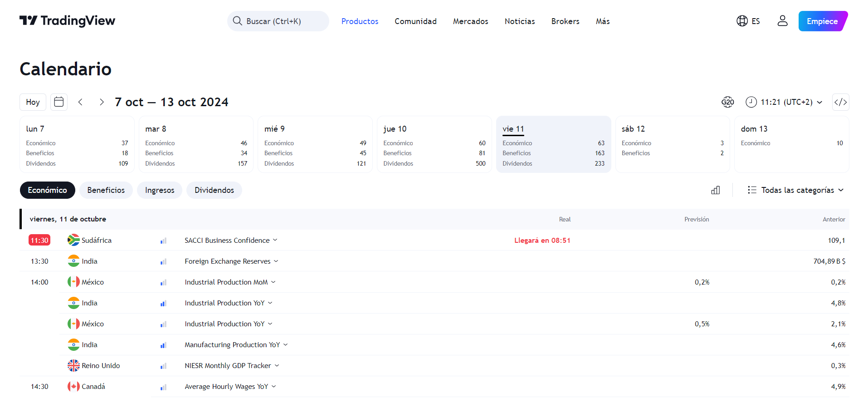Click the G20 countries filter icon
This screenshot has width=868, height=398.
727,102
